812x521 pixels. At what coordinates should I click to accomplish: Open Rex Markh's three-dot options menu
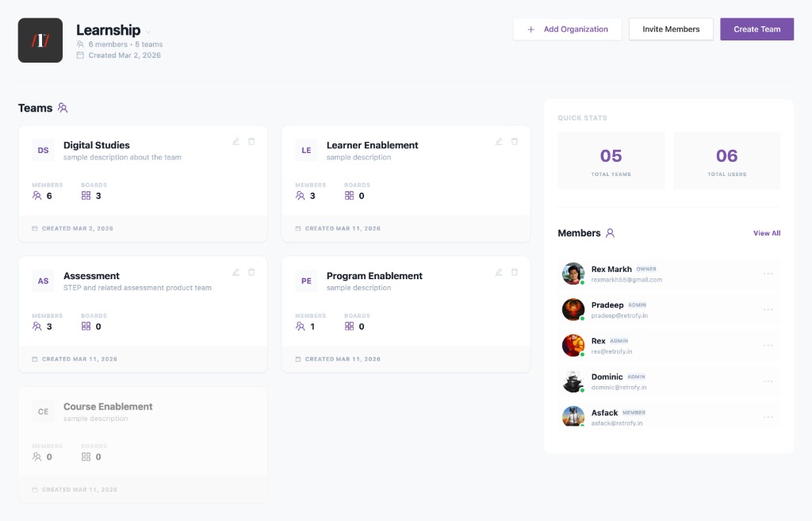[x=767, y=273]
